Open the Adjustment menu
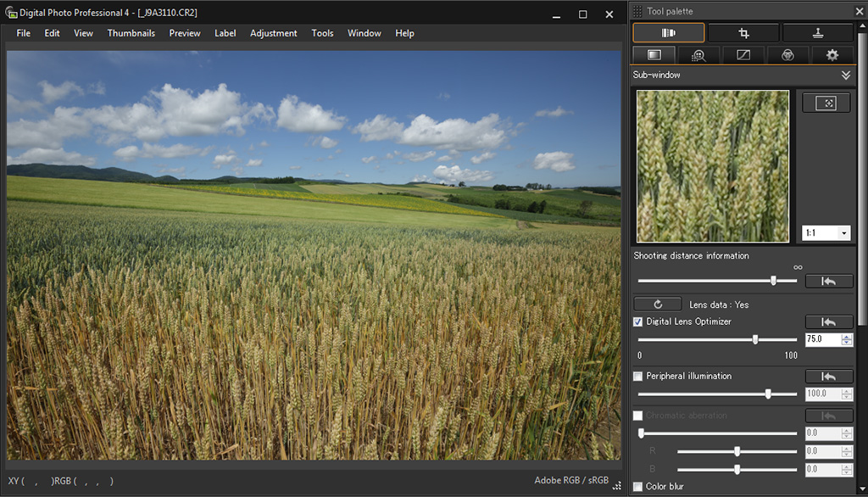868x497 pixels. pos(273,33)
